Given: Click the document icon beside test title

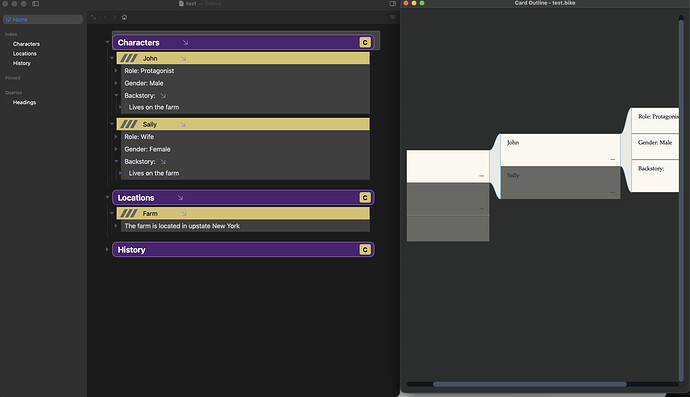Looking at the screenshot, I should (x=181, y=4).
